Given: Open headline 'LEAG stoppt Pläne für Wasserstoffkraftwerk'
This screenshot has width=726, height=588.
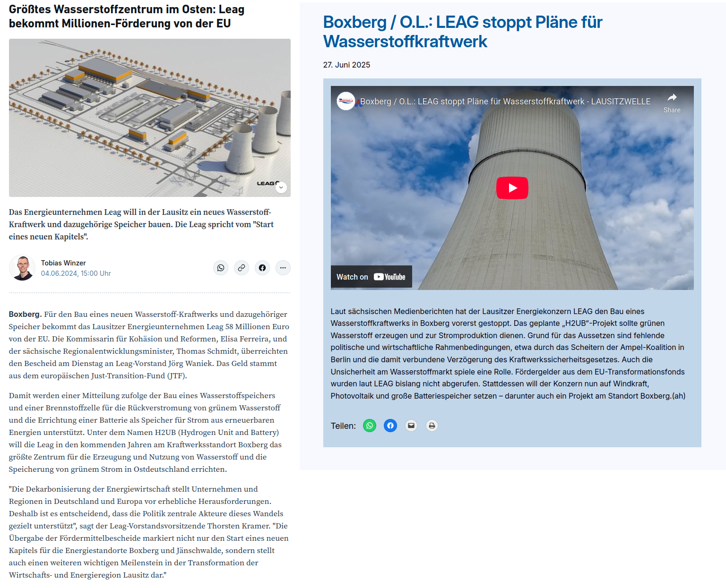Looking at the screenshot, I should tap(462, 32).
